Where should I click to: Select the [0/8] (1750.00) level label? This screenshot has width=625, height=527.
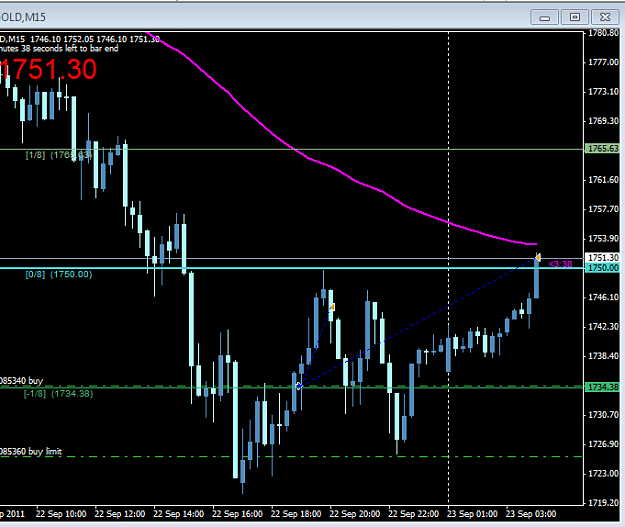pyautogui.click(x=59, y=274)
